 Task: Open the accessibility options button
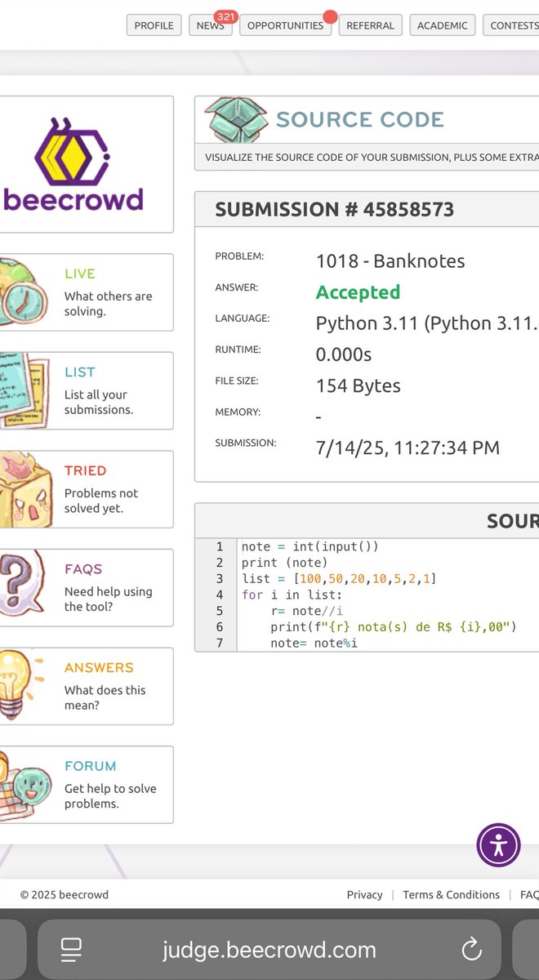point(498,845)
